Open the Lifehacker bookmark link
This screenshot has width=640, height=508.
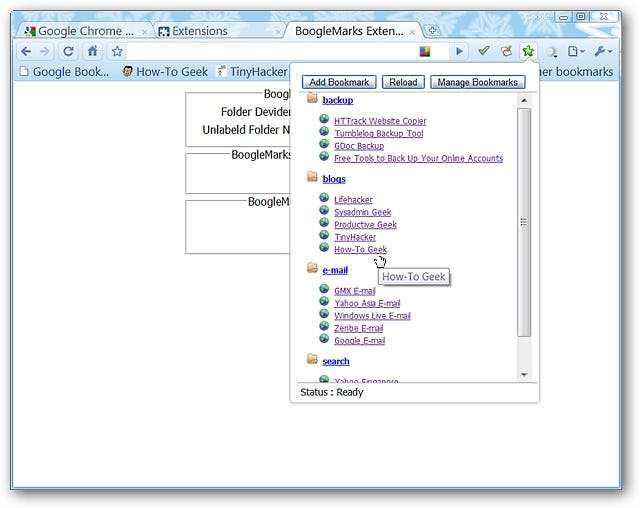tap(353, 200)
